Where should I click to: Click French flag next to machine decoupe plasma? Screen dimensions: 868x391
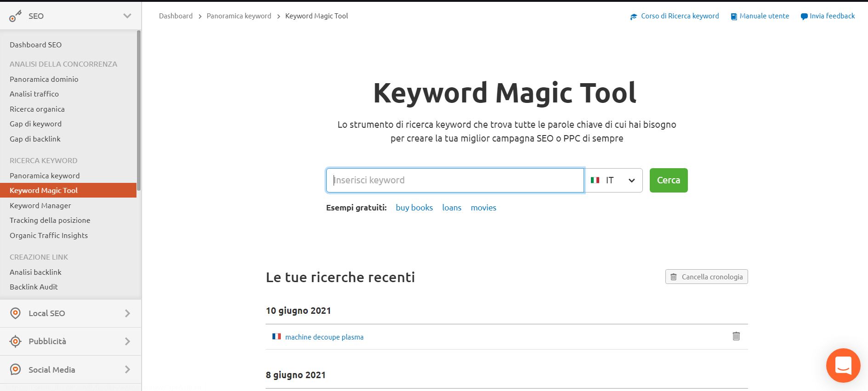tap(276, 336)
